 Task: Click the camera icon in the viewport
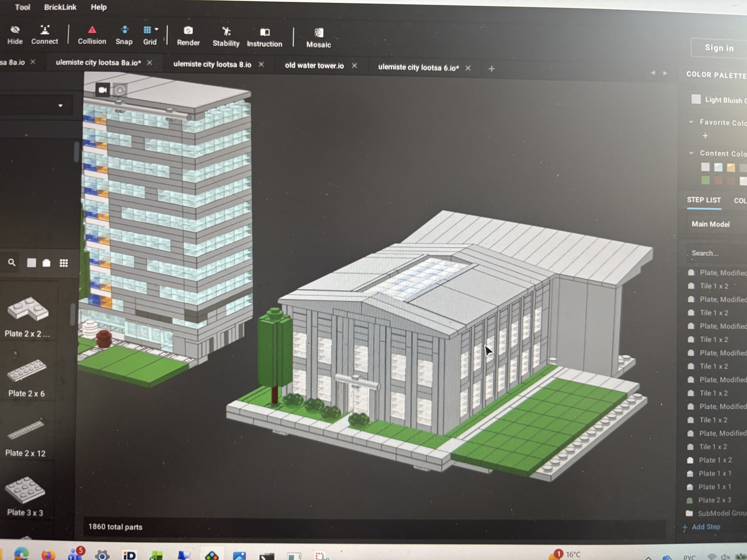click(103, 90)
